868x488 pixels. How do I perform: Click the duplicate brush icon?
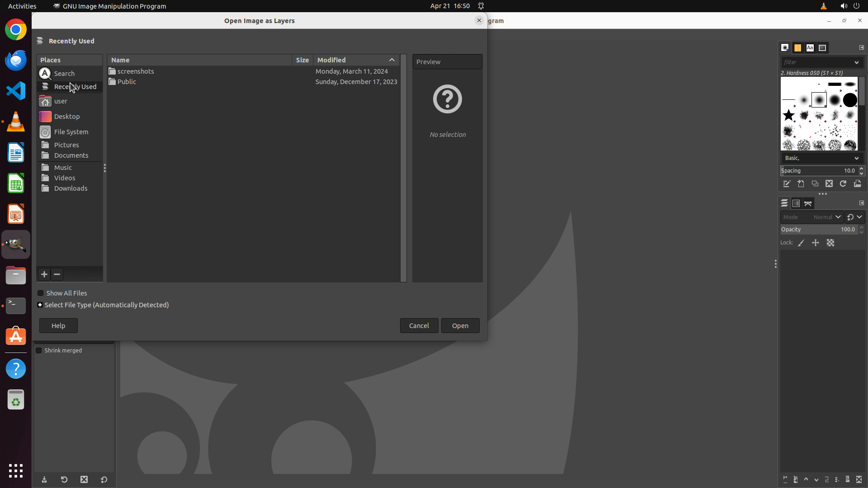click(x=815, y=184)
